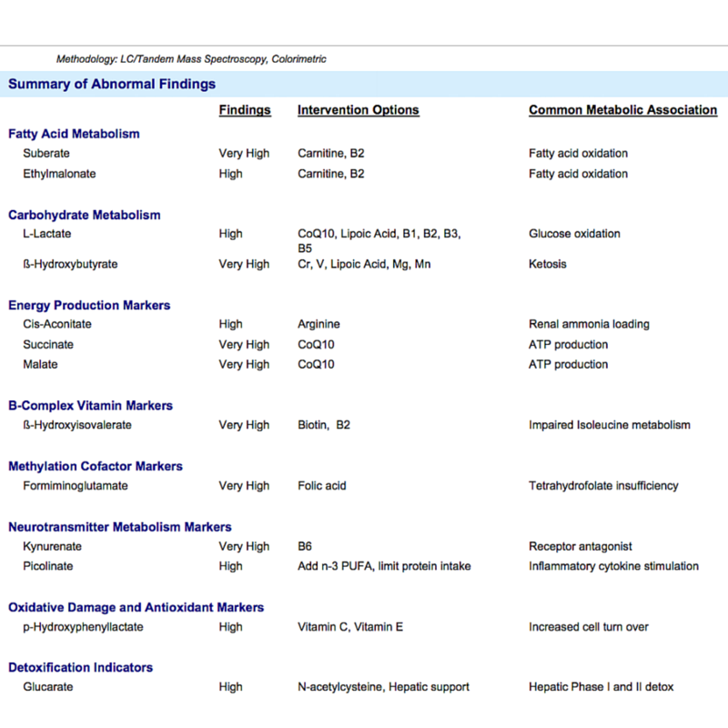Click the Summary of Abnormal Findings heading
Image resolution: width=728 pixels, height=728 pixels.
point(112,85)
